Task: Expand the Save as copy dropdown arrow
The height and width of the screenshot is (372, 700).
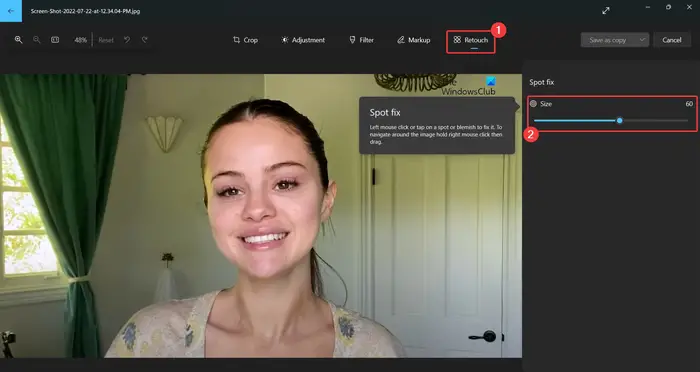Action: click(x=642, y=40)
